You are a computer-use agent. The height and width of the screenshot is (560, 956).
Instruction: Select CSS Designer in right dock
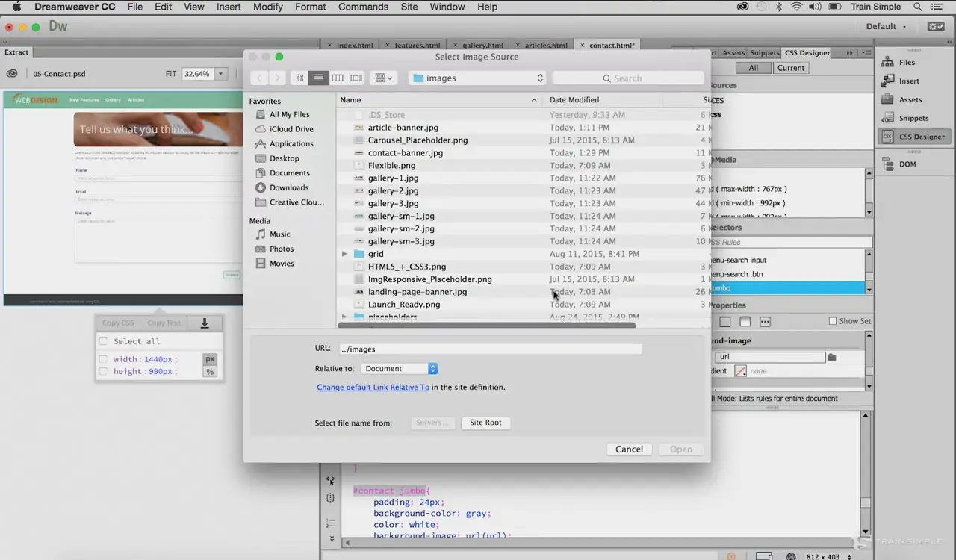914,137
